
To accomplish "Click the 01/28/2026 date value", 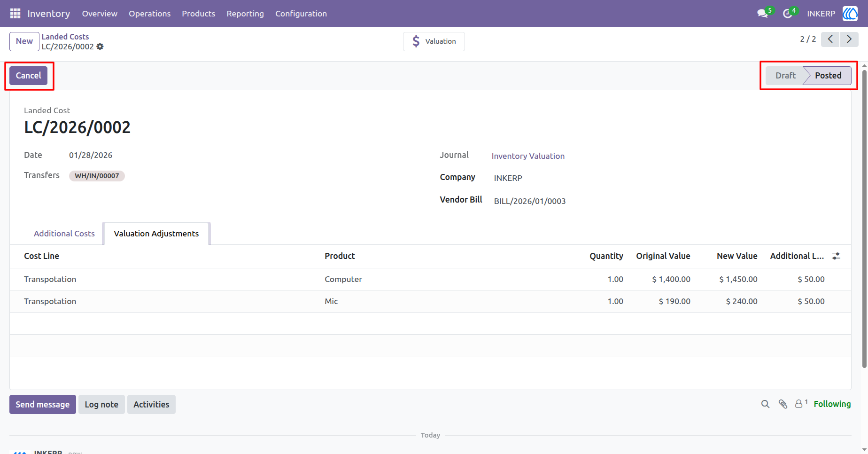I will point(91,155).
